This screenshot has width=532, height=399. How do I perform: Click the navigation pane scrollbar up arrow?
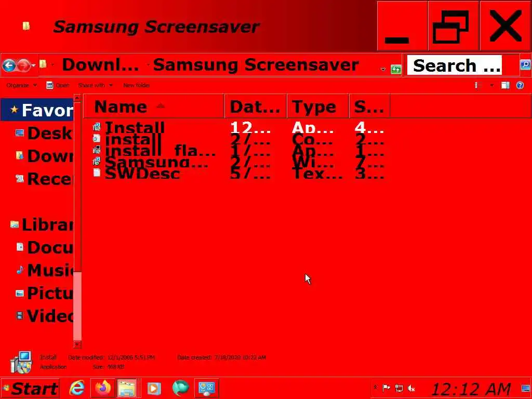click(x=77, y=98)
